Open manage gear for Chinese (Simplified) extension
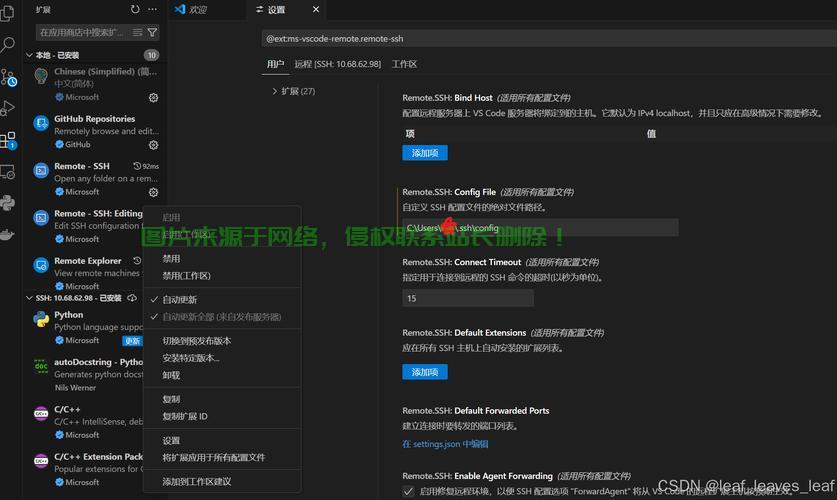The height and width of the screenshot is (500, 837). (153, 98)
